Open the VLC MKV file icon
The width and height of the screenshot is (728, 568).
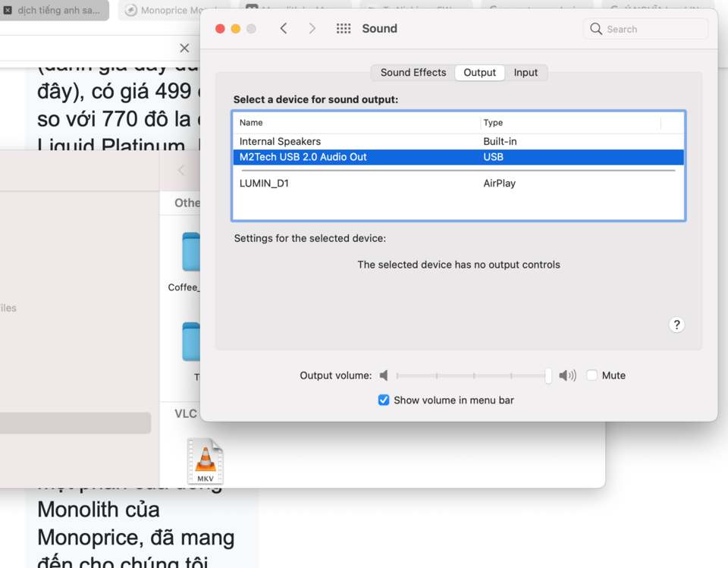[x=206, y=461]
